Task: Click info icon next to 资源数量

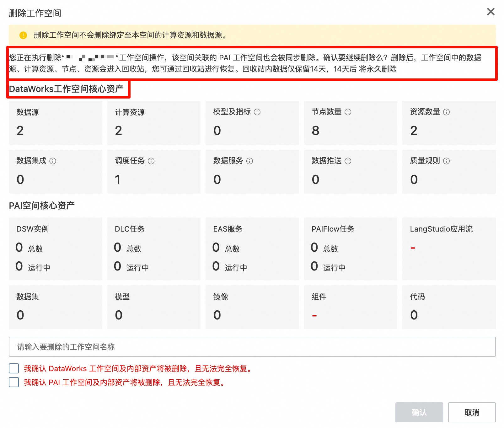Action: click(446, 112)
